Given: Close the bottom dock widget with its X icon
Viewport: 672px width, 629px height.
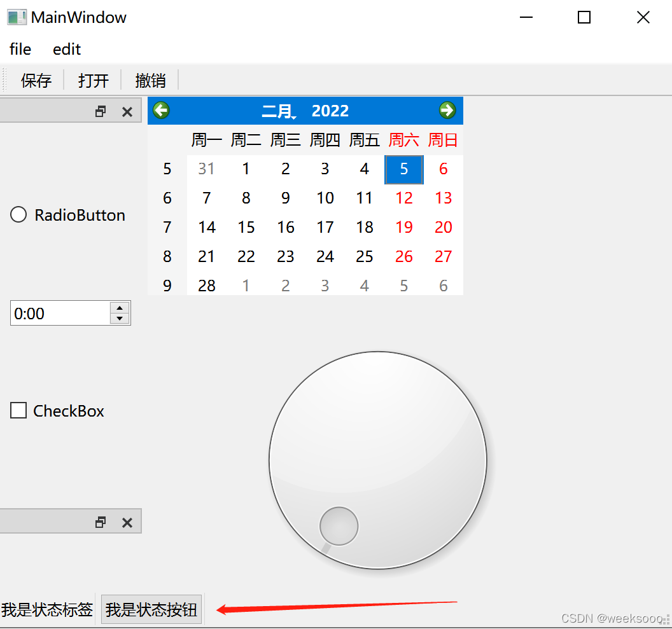Looking at the screenshot, I should [x=127, y=522].
